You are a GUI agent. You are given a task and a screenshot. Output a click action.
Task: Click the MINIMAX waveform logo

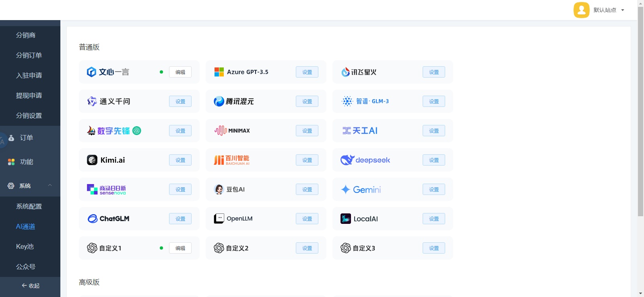click(221, 131)
